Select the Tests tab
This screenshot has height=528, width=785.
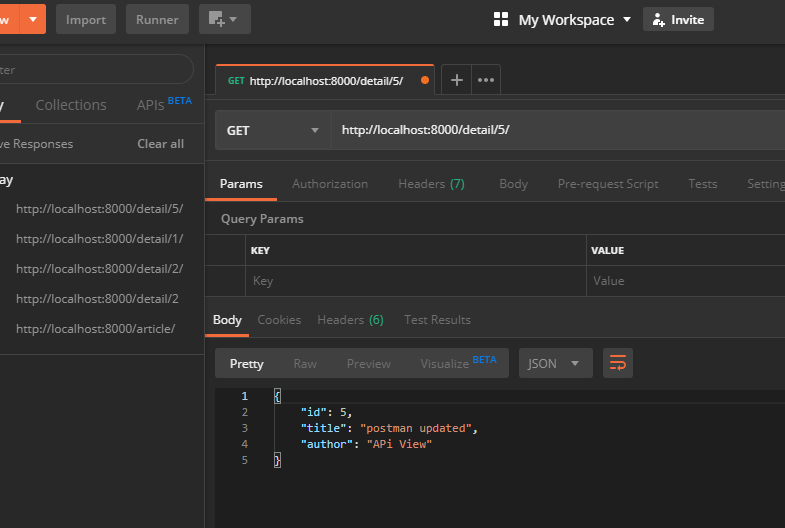(702, 184)
